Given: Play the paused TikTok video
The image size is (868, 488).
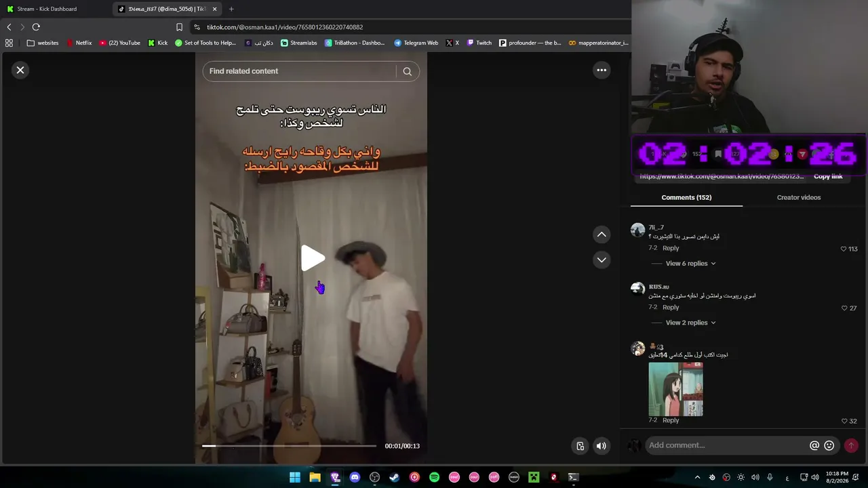Looking at the screenshot, I should tap(313, 258).
